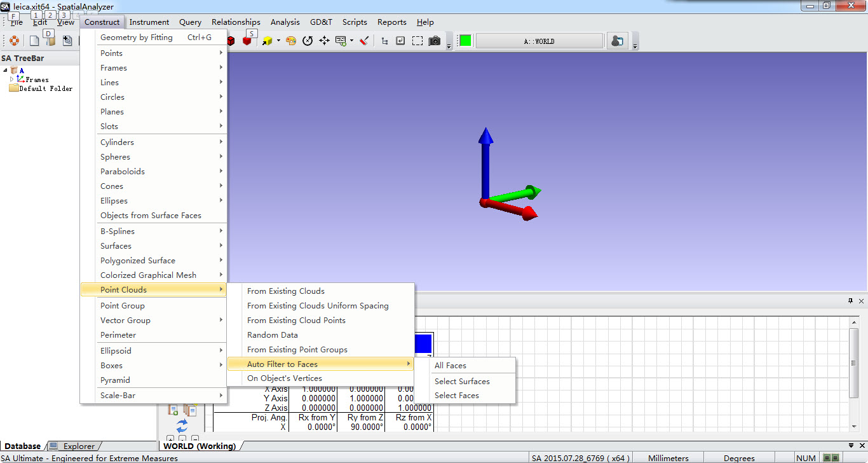Click the circular rotate view icon
The image size is (868, 463).
(308, 41)
